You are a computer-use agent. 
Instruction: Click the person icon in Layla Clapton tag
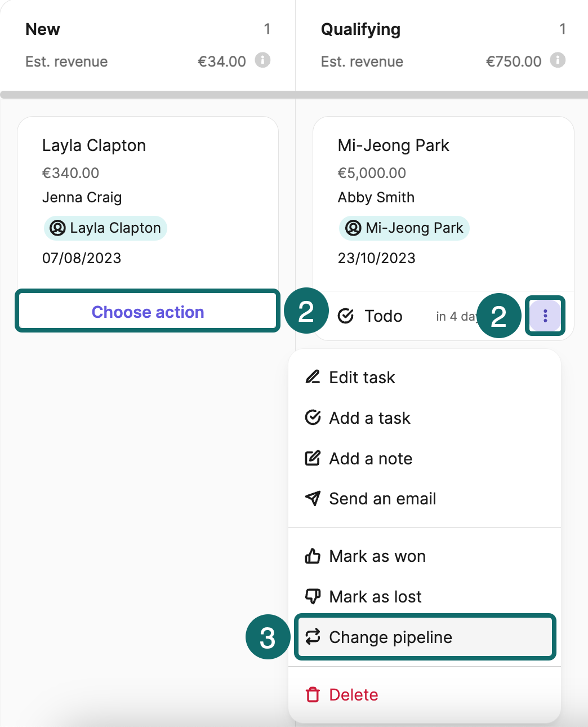tap(57, 228)
